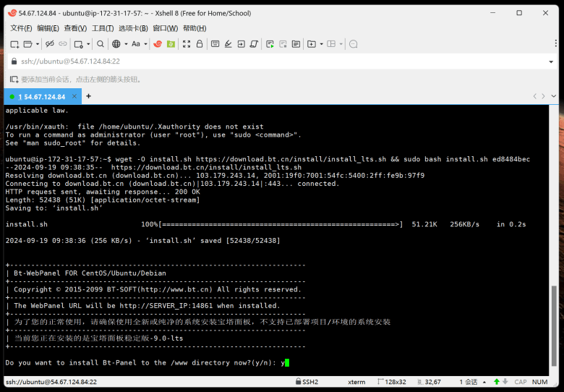Click the lock screen padlock icon
Screen dimensions: 564x392
(x=200, y=44)
